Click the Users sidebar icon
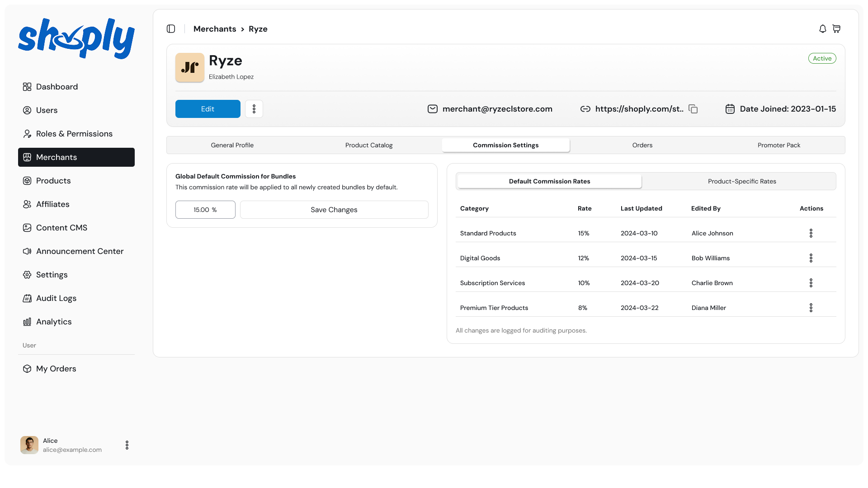This screenshot has height=488, width=868. tap(27, 110)
